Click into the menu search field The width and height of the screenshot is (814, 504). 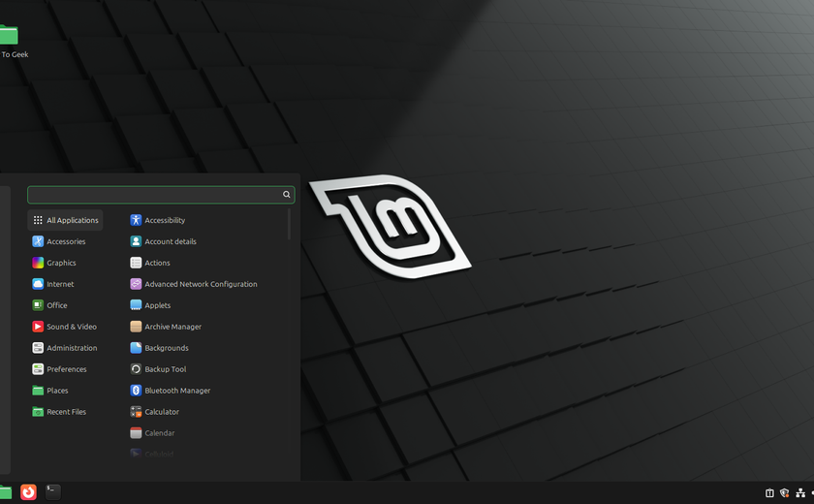tap(161, 195)
